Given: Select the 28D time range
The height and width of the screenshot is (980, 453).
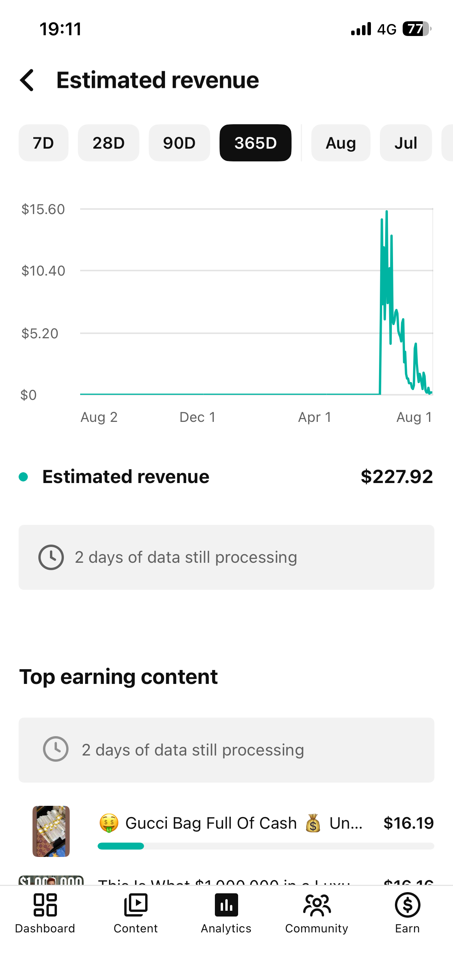Looking at the screenshot, I should click(108, 143).
